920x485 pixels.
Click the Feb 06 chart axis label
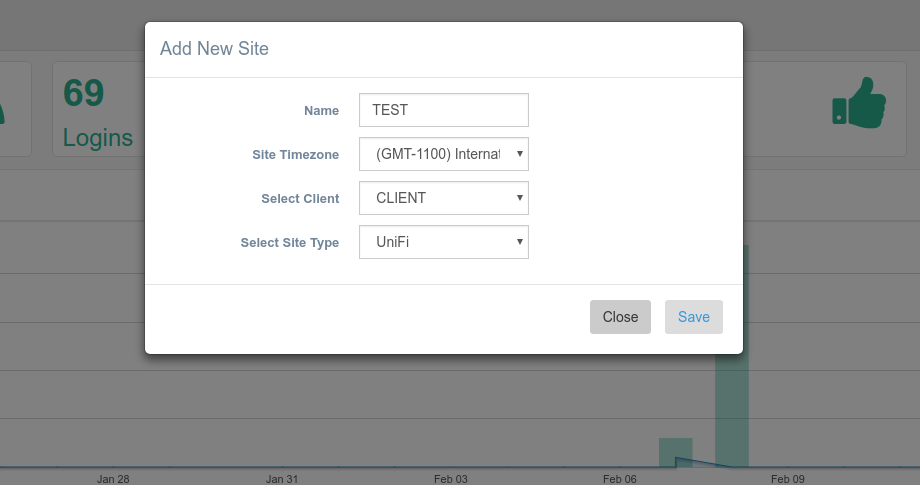[620, 479]
